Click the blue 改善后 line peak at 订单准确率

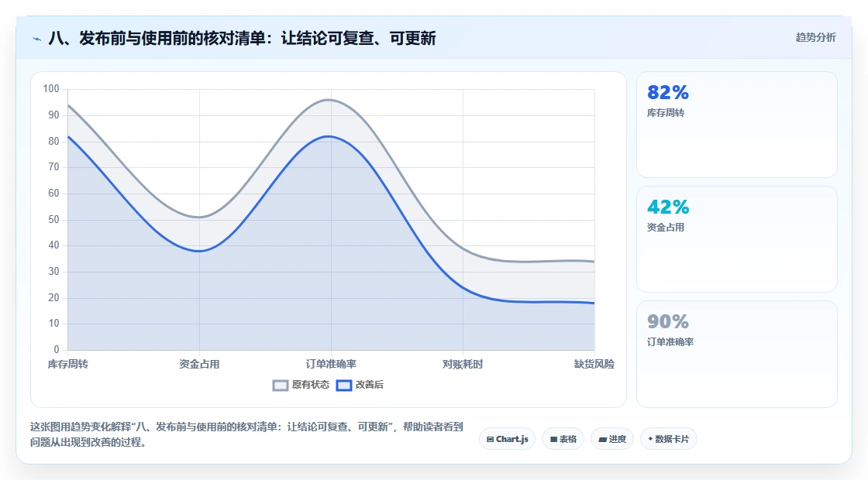click(x=330, y=136)
